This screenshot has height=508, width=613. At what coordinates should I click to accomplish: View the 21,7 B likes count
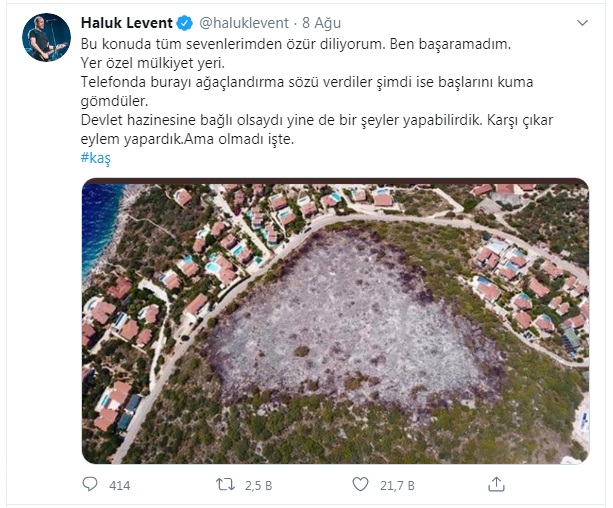pyautogui.click(x=397, y=485)
